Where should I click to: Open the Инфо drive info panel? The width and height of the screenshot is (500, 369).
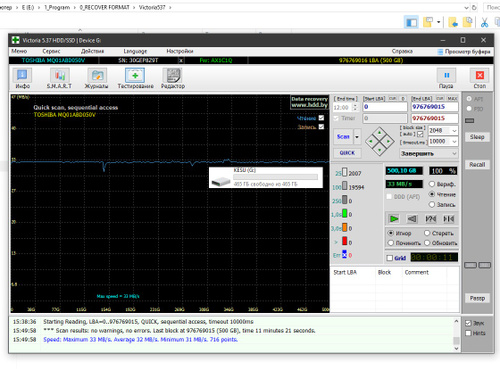point(22,79)
